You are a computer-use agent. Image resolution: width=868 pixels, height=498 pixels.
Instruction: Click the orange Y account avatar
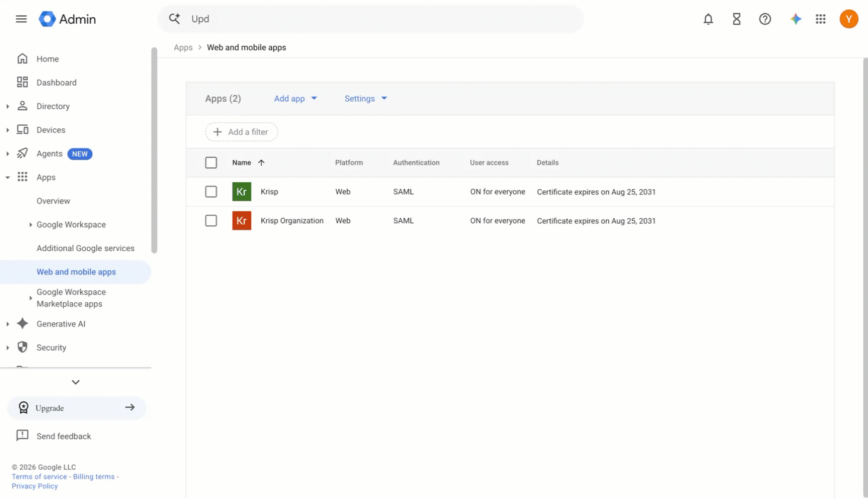tap(848, 19)
